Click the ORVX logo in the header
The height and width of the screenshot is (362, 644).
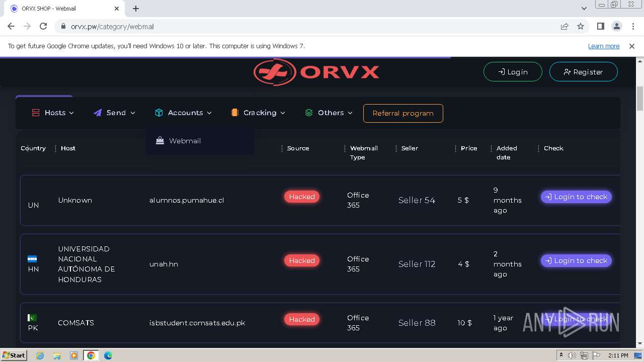click(316, 72)
